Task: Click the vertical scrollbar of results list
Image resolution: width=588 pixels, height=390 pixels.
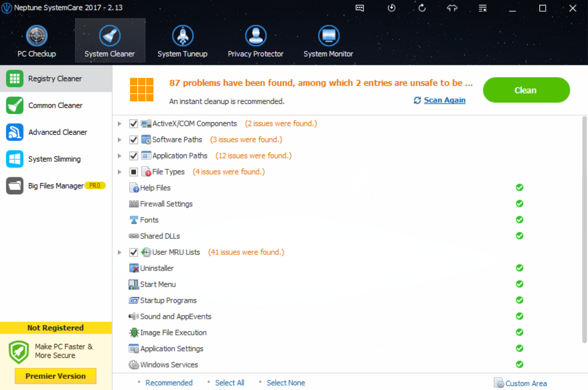Action: tap(584, 229)
